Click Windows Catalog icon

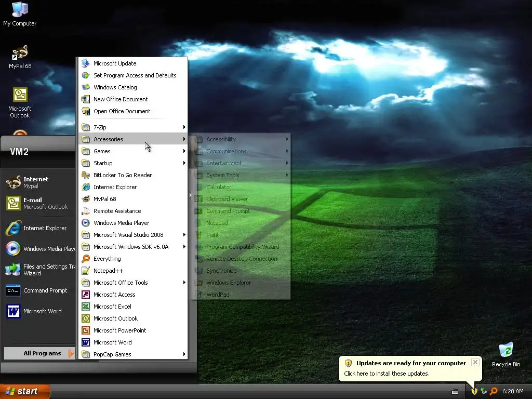[86, 87]
